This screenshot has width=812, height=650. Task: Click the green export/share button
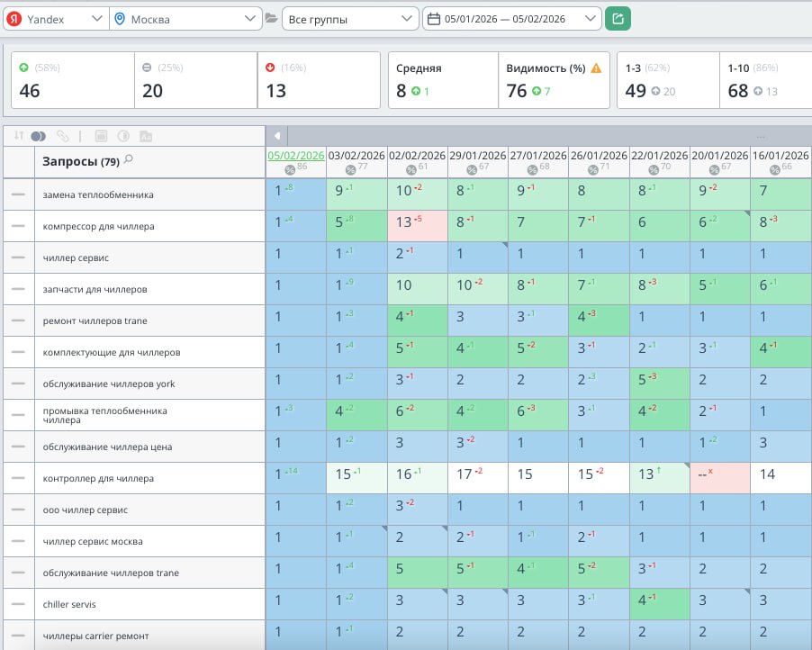click(618, 19)
